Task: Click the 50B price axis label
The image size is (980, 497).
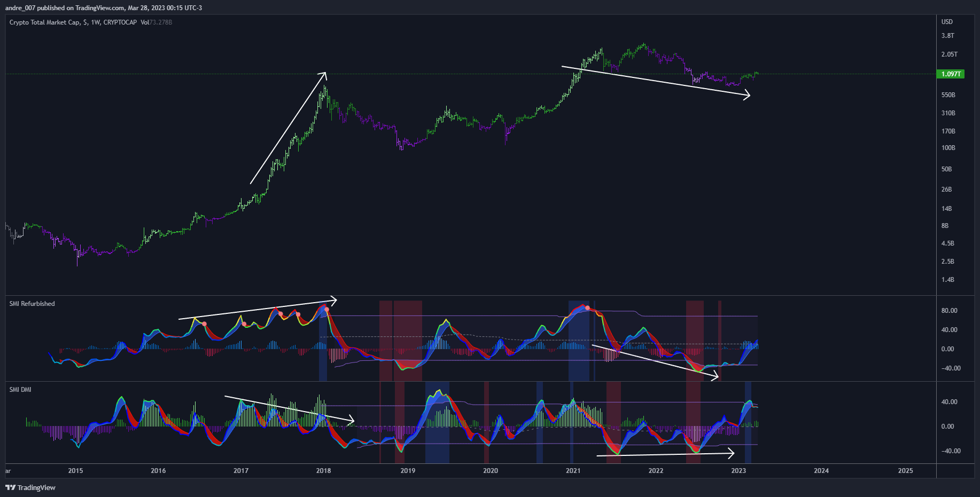Action: [x=946, y=169]
